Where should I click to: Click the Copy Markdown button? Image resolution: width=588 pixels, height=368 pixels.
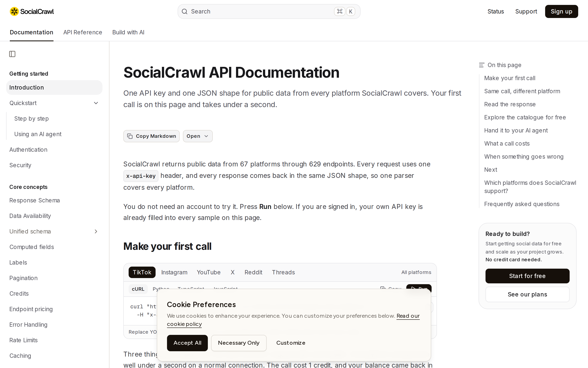(151, 136)
